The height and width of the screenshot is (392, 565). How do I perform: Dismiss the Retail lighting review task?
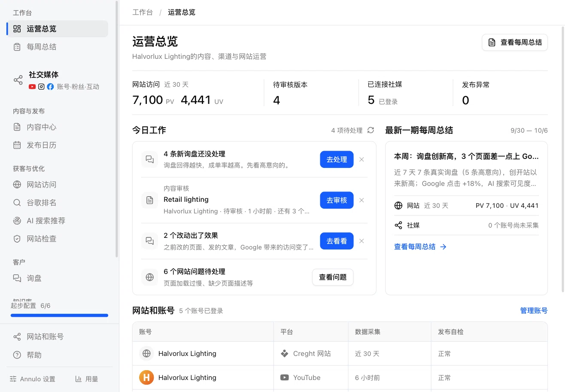(361, 200)
